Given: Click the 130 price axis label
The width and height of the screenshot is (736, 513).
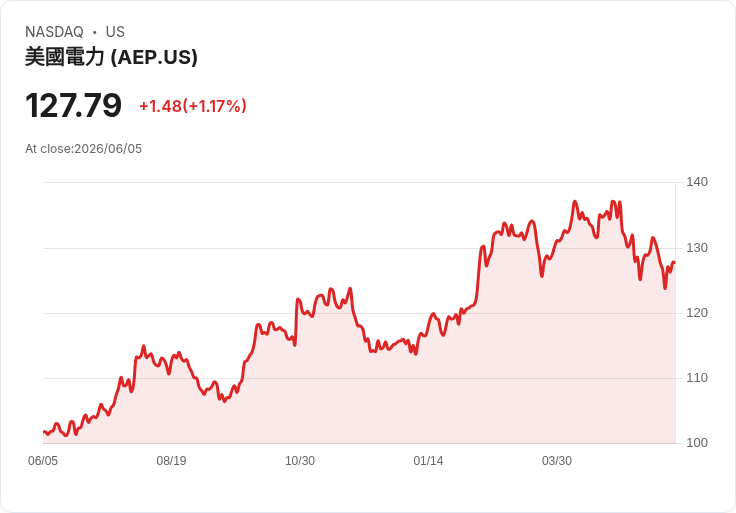Looking at the screenshot, I should click(x=697, y=248).
